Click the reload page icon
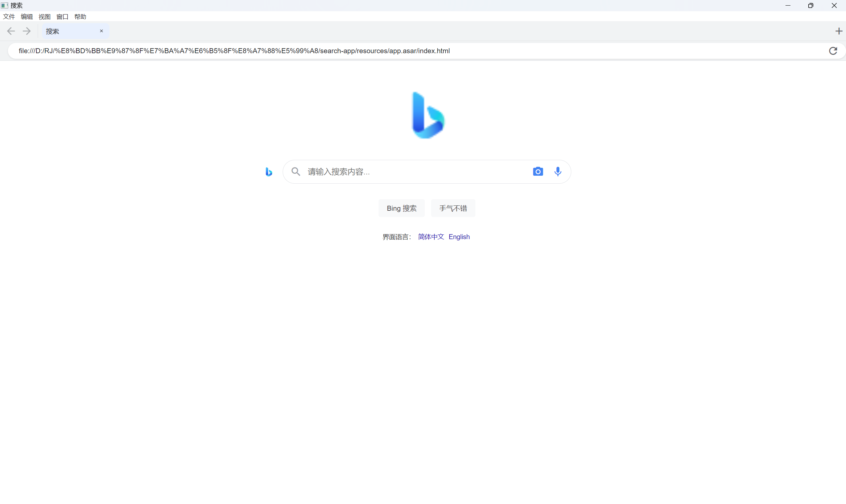 pos(833,51)
